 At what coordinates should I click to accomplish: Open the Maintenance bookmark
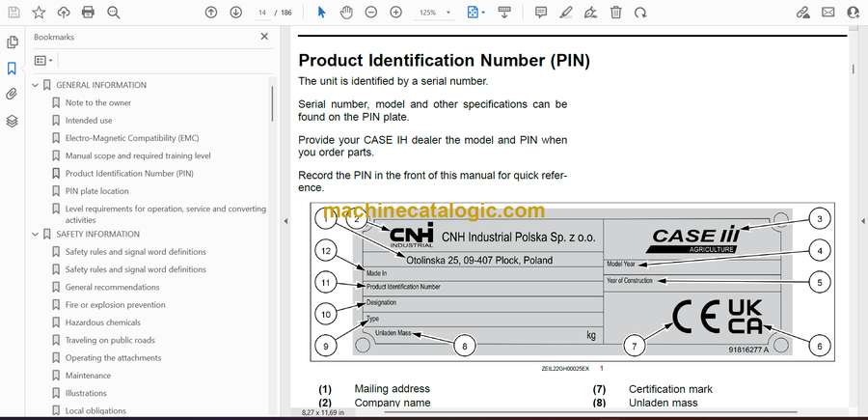[88, 376]
